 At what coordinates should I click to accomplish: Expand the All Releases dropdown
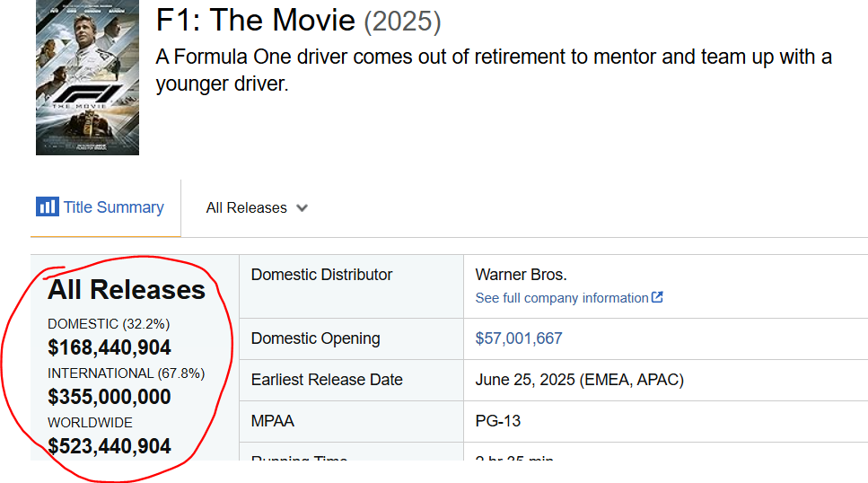coord(247,207)
